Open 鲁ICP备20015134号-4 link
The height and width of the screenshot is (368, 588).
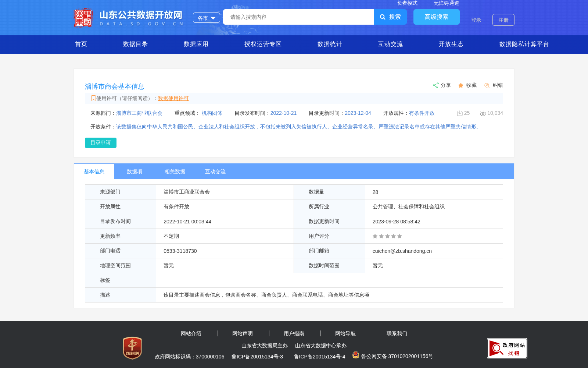point(320,357)
